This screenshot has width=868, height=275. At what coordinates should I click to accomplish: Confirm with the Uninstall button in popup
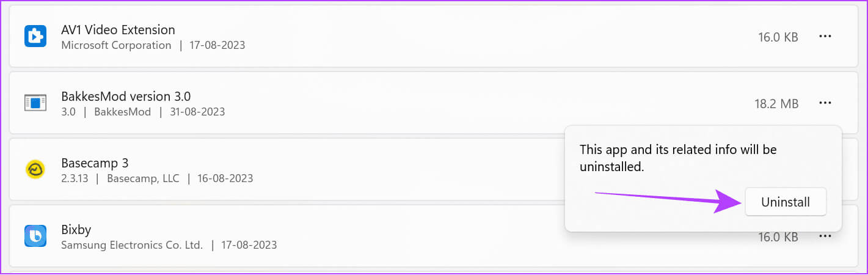pyautogui.click(x=786, y=202)
